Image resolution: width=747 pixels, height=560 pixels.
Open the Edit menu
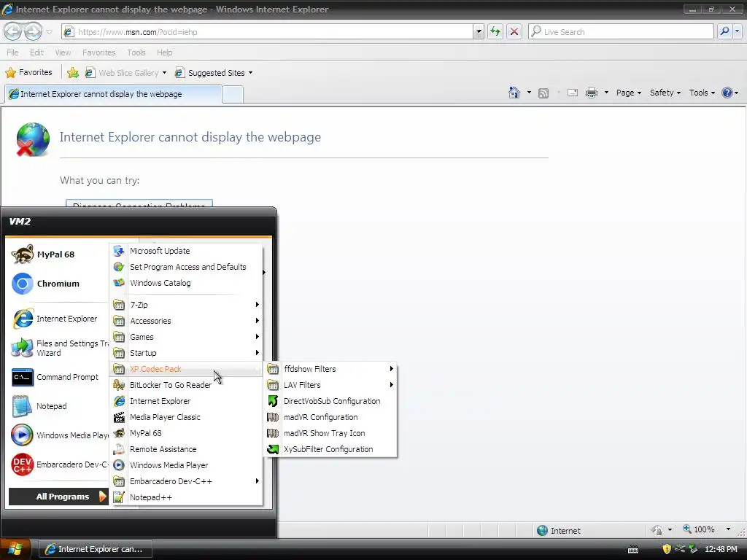[x=36, y=52]
